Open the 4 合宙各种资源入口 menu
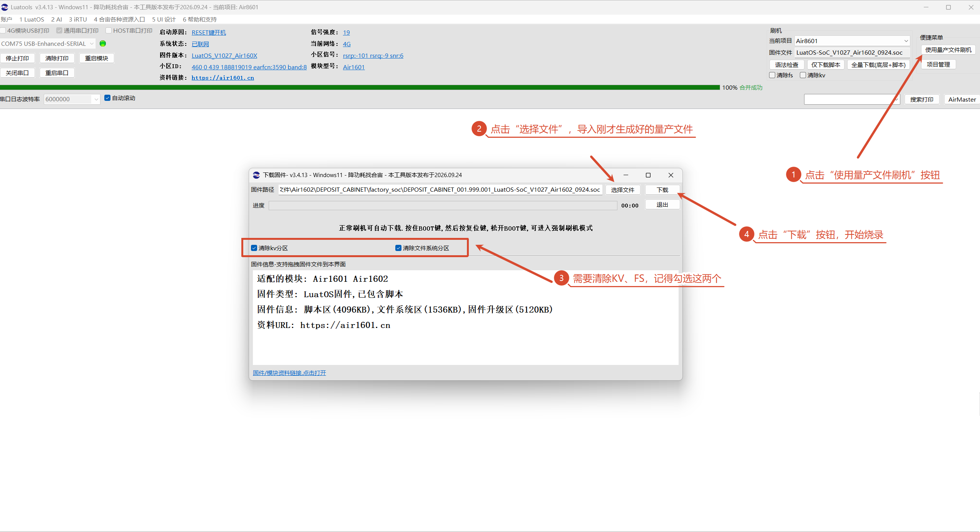 [x=119, y=19]
